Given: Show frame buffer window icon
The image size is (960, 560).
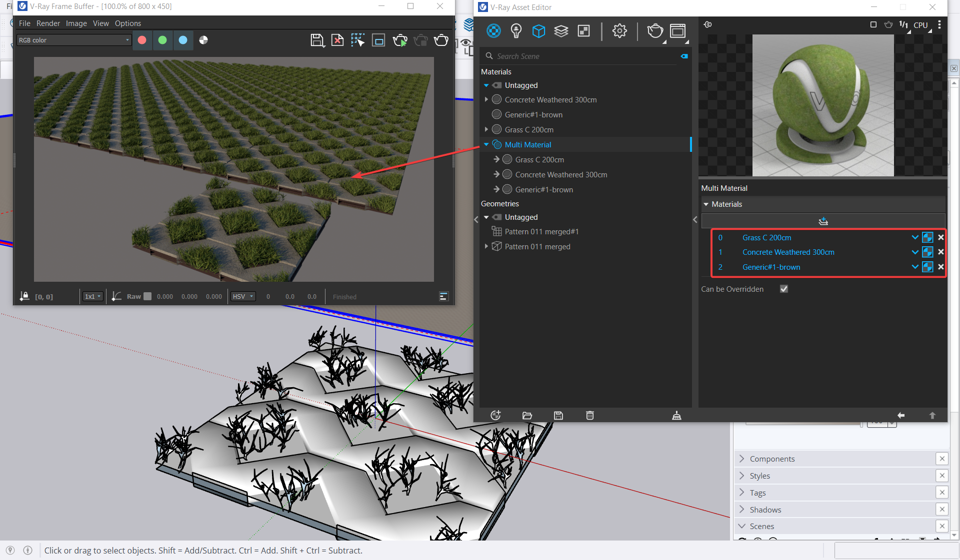Looking at the screenshot, I should [678, 31].
